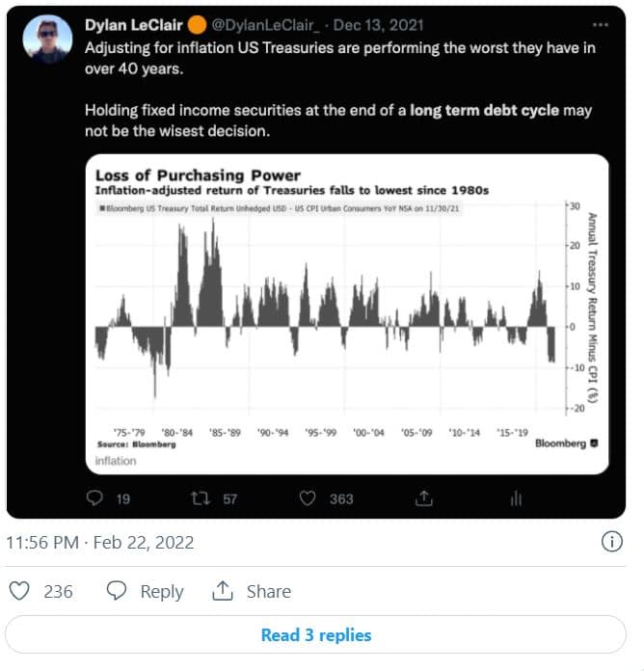Image resolution: width=644 pixels, height=671 pixels.
Task: Click the retweet icon showing 57
Action: [200, 498]
